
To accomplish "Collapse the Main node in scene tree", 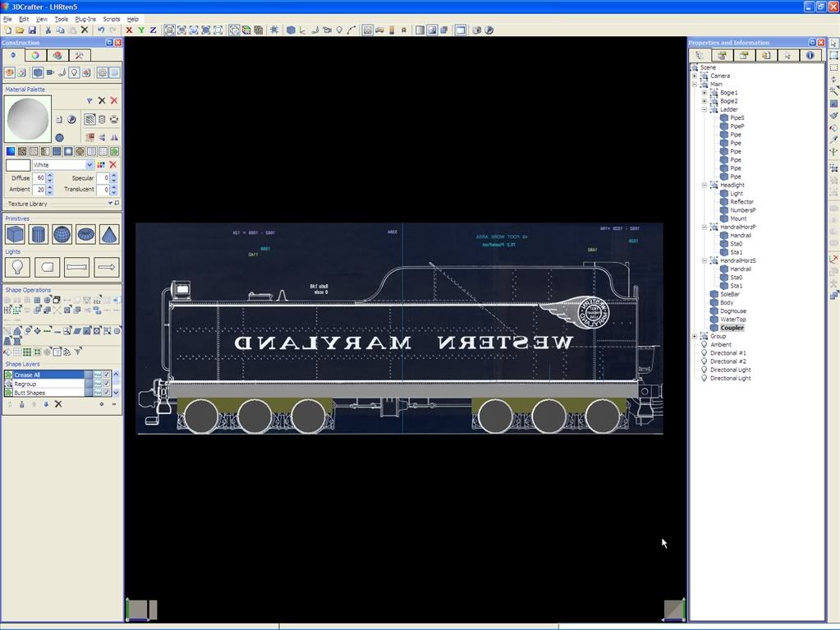I will [695, 84].
